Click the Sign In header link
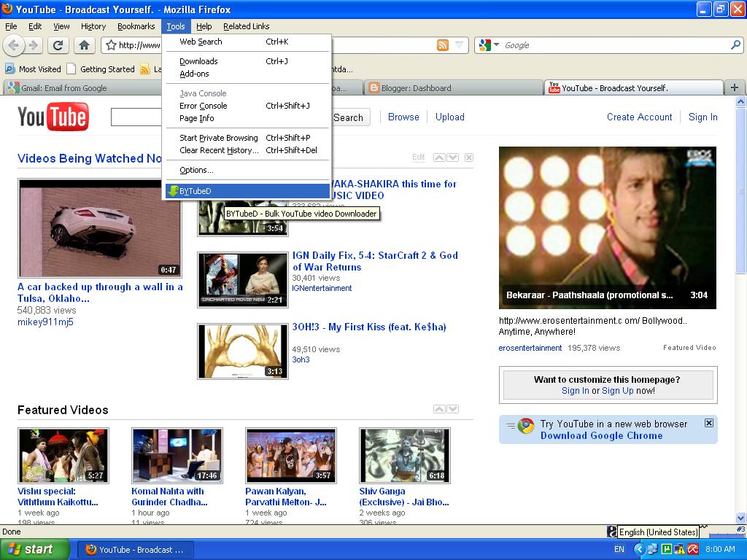This screenshot has width=747, height=560. pyautogui.click(x=703, y=117)
